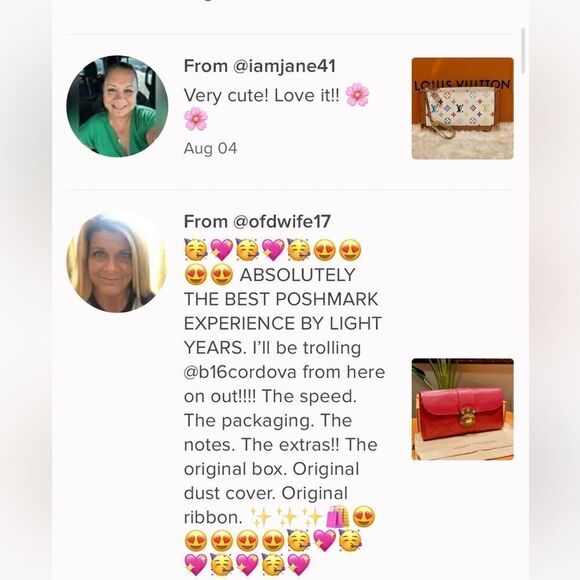Click the vertical scrollbar at the right edge
The image size is (580, 580).
(x=523, y=51)
